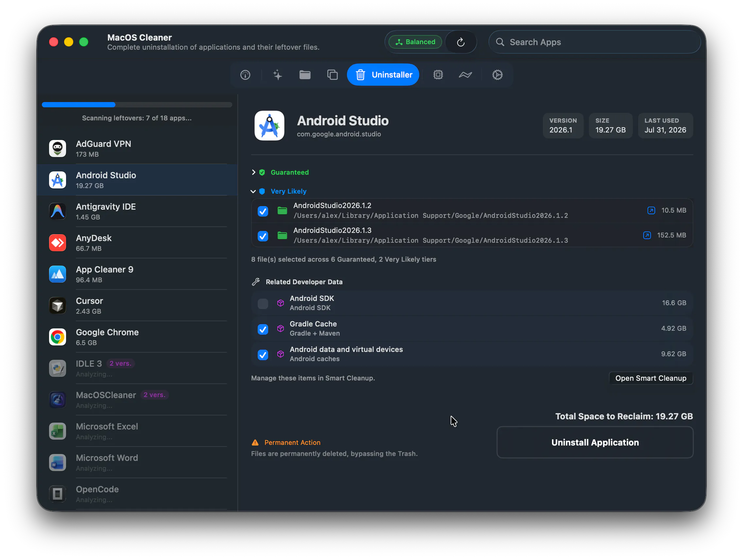Screen dimensions: 743x560
Task: Open the duplicates tab icon
Action: click(333, 75)
